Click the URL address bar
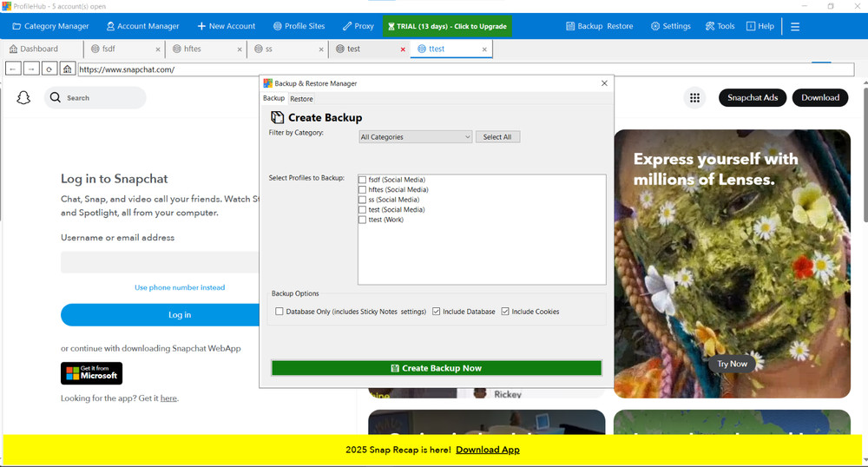This screenshot has height=467, width=868. 466,69
